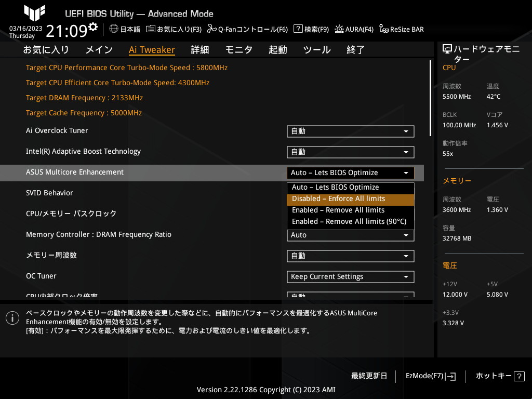Choose Disabled – Enforce All limits
Screen dimensions: 532x399
(351, 199)
